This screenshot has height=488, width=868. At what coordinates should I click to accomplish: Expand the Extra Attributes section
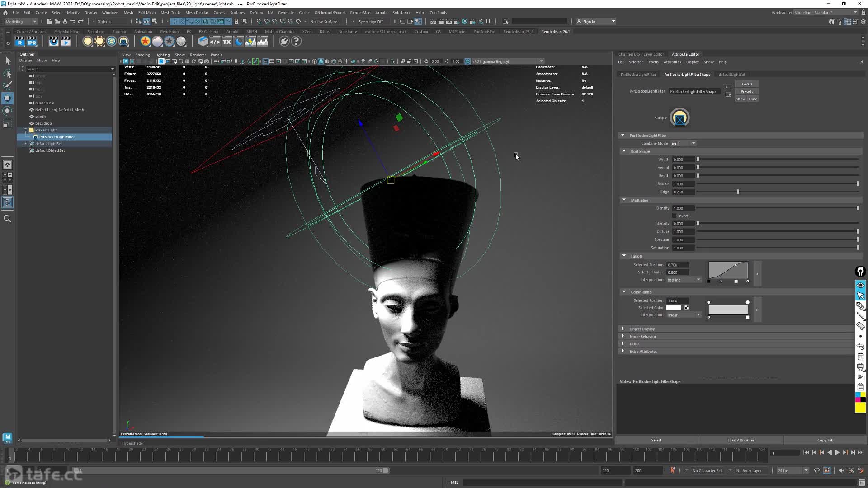tap(623, 351)
